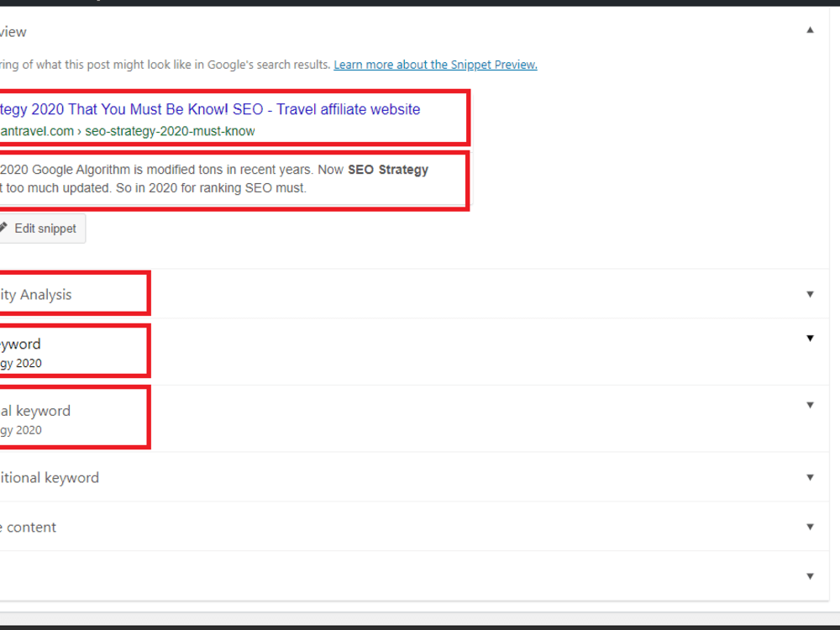Click the 'al keyword' heading

[35, 411]
